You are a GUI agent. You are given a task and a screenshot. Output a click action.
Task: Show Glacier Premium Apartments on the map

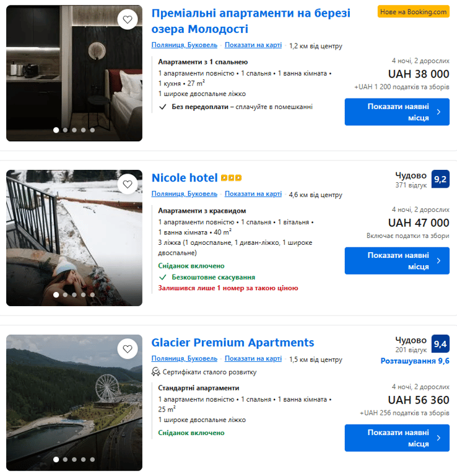(x=253, y=359)
